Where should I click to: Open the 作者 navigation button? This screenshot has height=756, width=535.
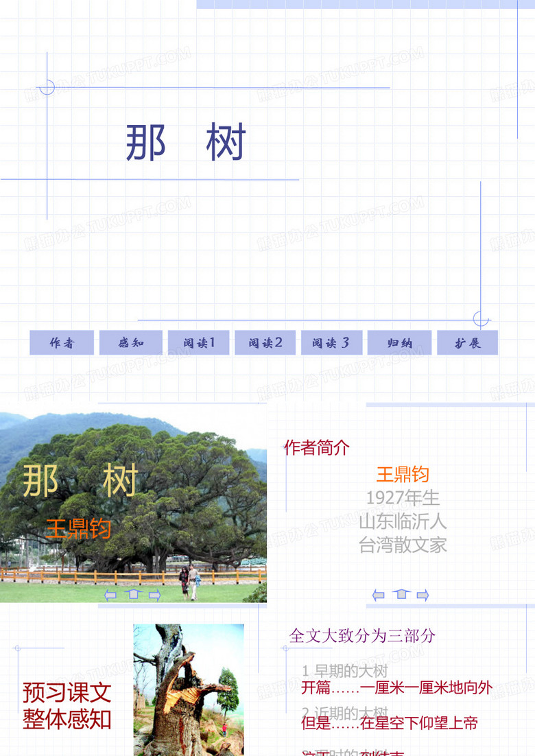62,343
